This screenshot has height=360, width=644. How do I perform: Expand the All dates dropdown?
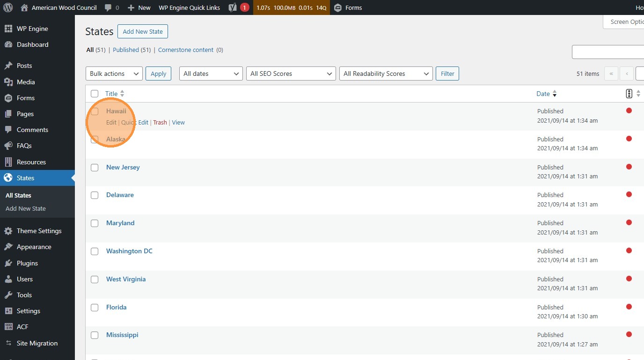click(x=211, y=73)
